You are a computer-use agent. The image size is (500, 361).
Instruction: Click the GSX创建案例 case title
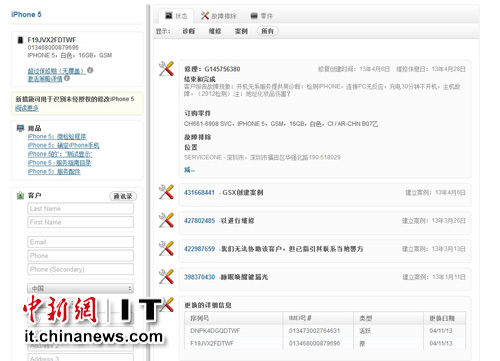point(243,192)
